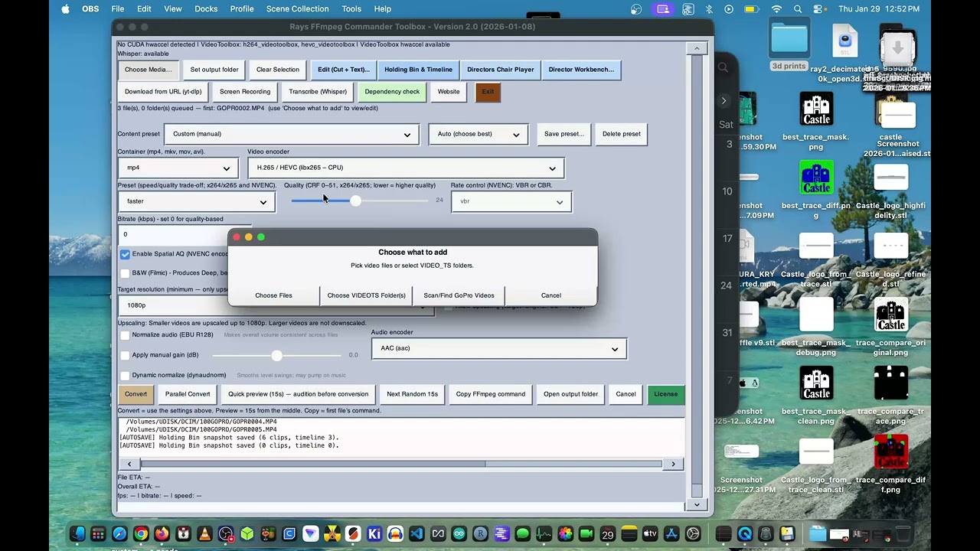Image resolution: width=980 pixels, height=551 pixels.
Task: Click Choose Files in the dialog
Action: click(x=273, y=295)
